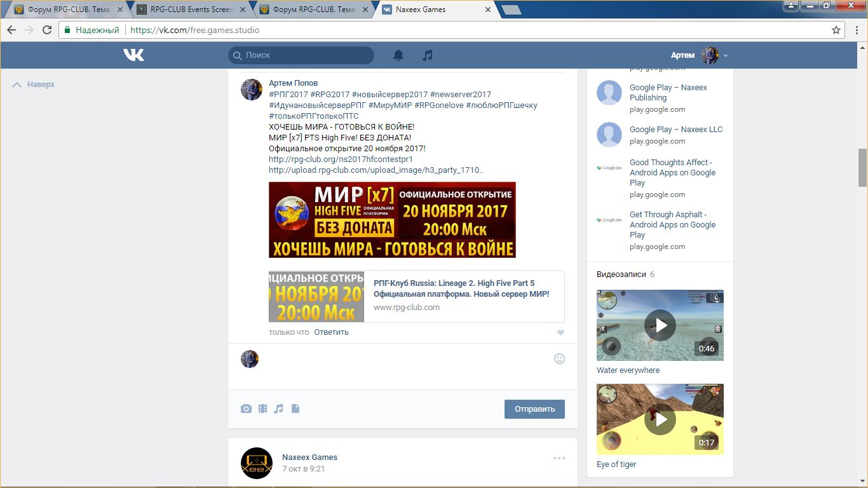Click the #RPGonelove hashtag
The height and width of the screenshot is (488, 868).
coord(439,105)
